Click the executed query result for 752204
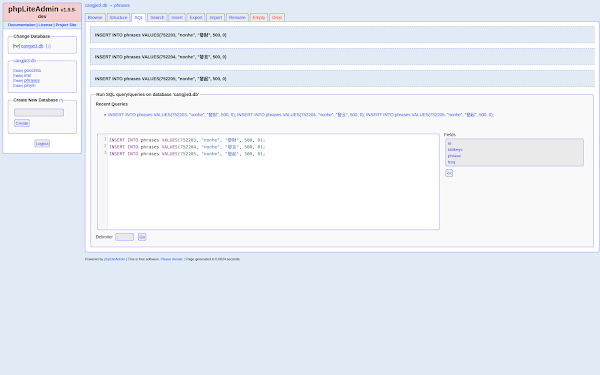The height and width of the screenshot is (375, 600). tap(342, 57)
